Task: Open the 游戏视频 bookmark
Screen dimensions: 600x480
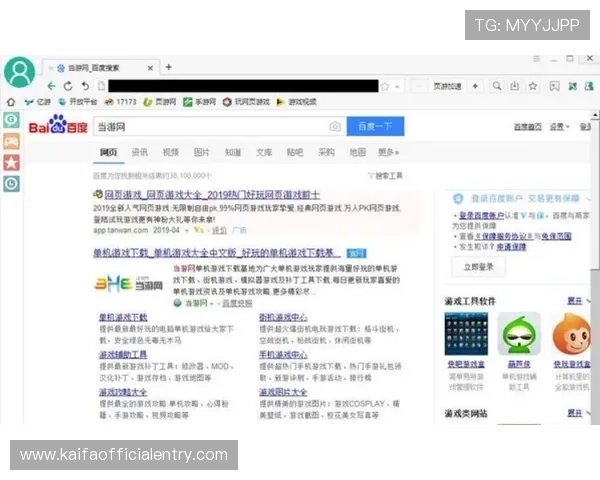Action: click(x=297, y=102)
